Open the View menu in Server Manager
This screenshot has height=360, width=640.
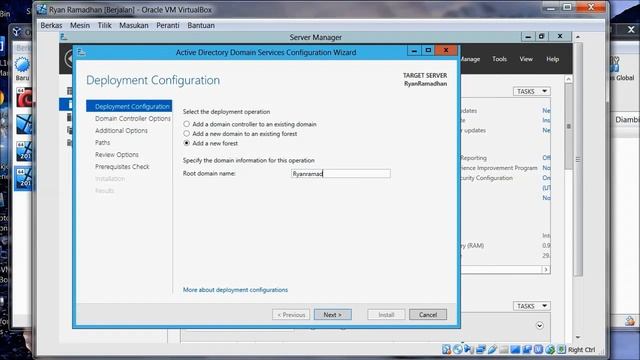(x=526, y=59)
